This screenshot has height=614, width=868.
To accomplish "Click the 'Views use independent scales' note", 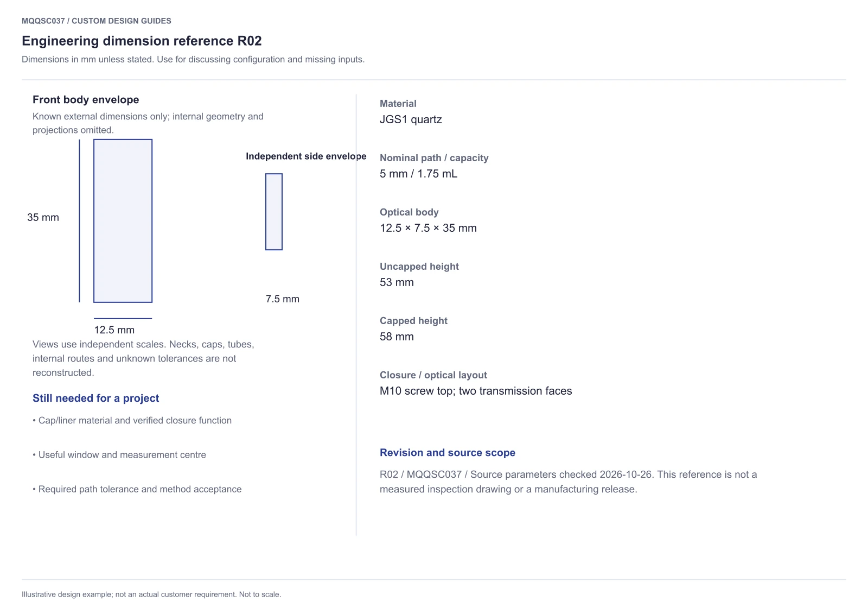I will [143, 358].
